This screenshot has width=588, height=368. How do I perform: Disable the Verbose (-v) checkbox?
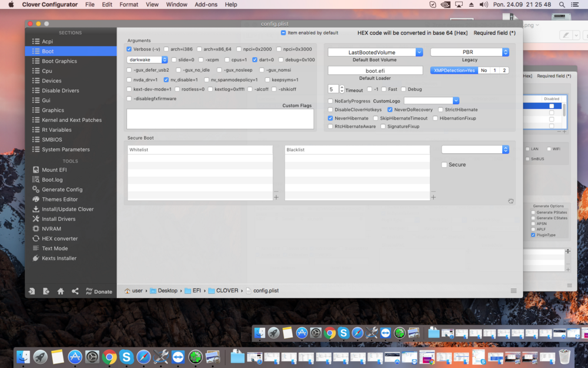coord(130,49)
